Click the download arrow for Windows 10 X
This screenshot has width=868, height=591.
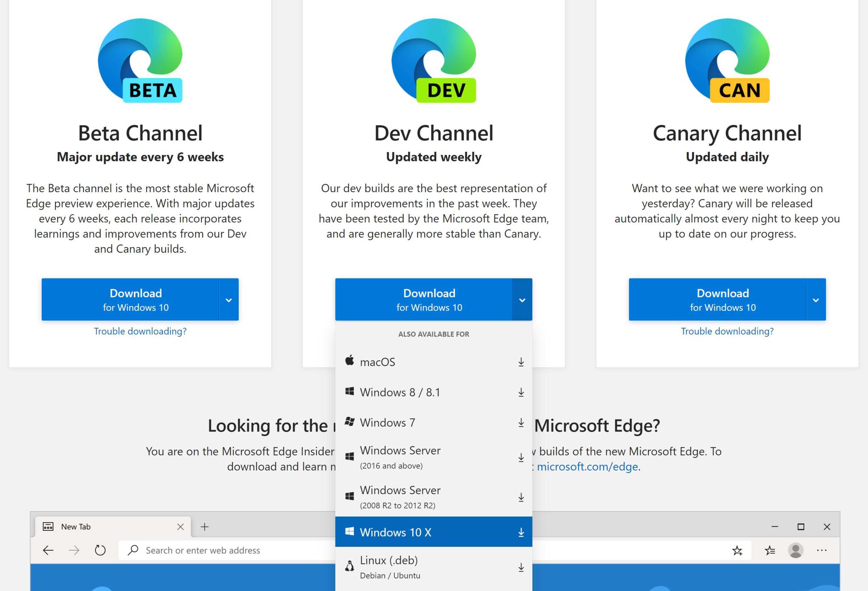pos(521,532)
